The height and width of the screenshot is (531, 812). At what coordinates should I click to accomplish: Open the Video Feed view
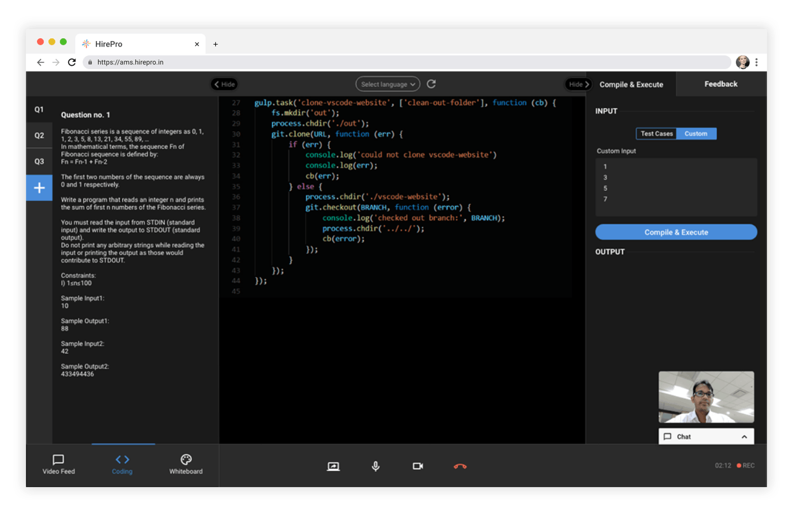click(58, 464)
